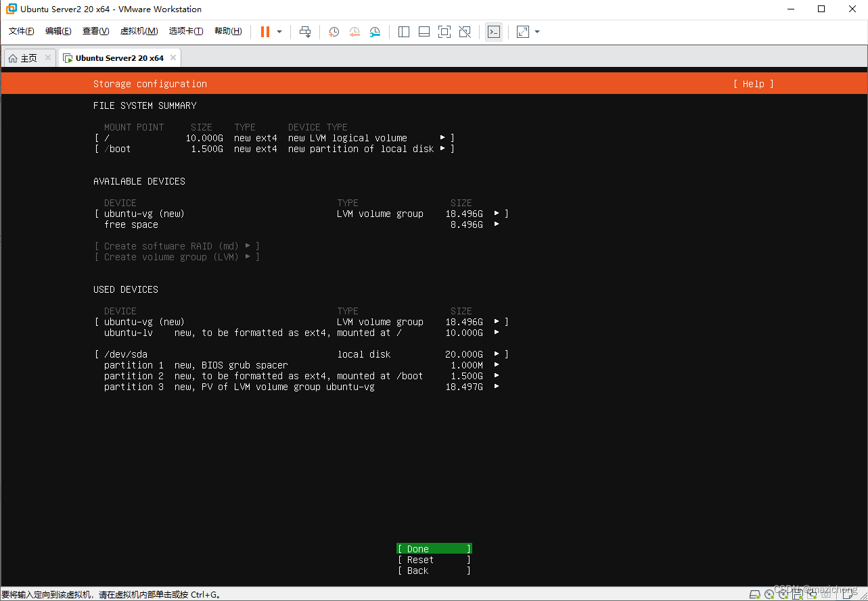This screenshot has height=601, width=868.
Task: Expand the arrow on partition 2 row
Action: pyautogui.click(x=497, y=375)
